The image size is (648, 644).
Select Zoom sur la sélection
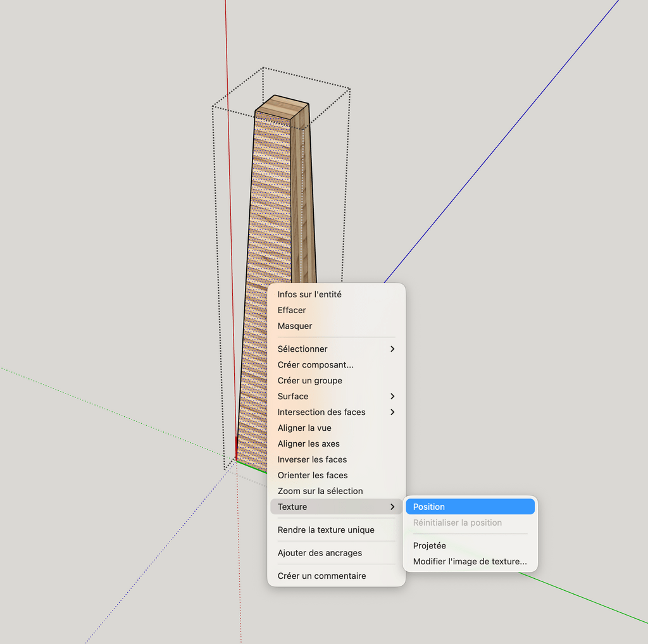coord(320,491)
